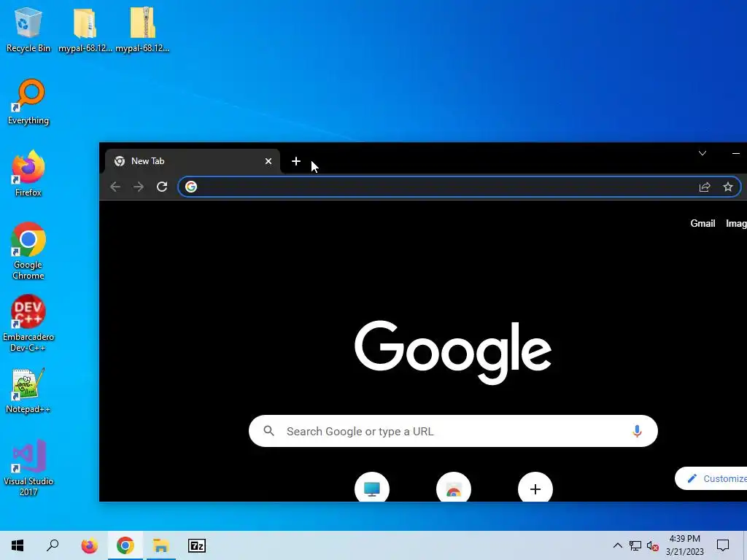The height and width of the screenshot is (560, 747).
Task: Click the Chrome forward arrow button
Action: tap(139, 187)
